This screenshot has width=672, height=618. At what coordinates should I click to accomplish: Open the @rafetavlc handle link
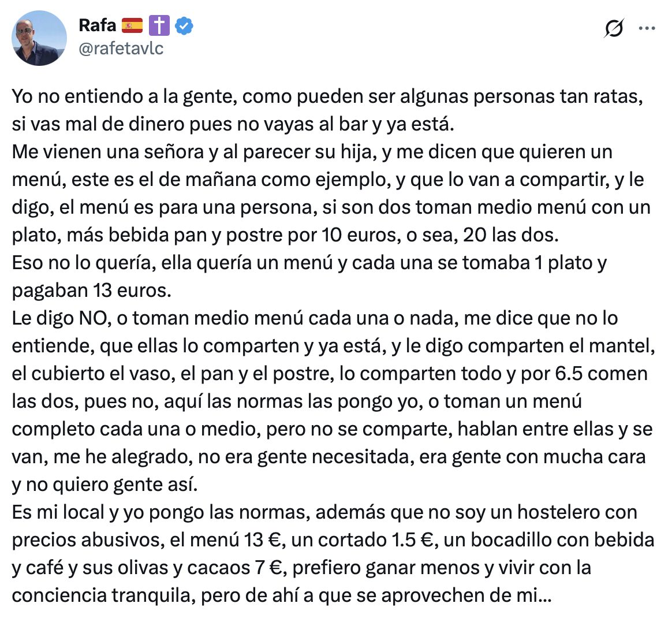(121, 48)
